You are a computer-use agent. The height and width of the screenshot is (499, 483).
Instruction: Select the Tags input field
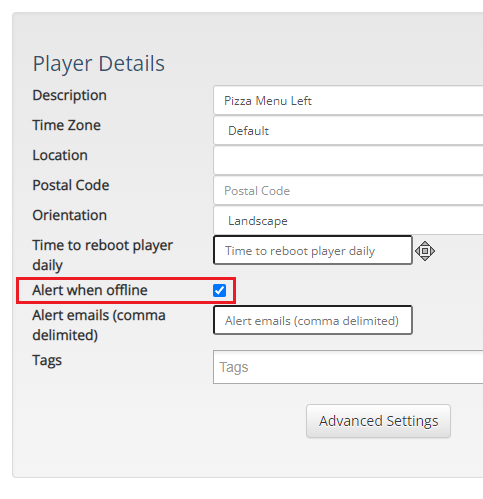348,367
